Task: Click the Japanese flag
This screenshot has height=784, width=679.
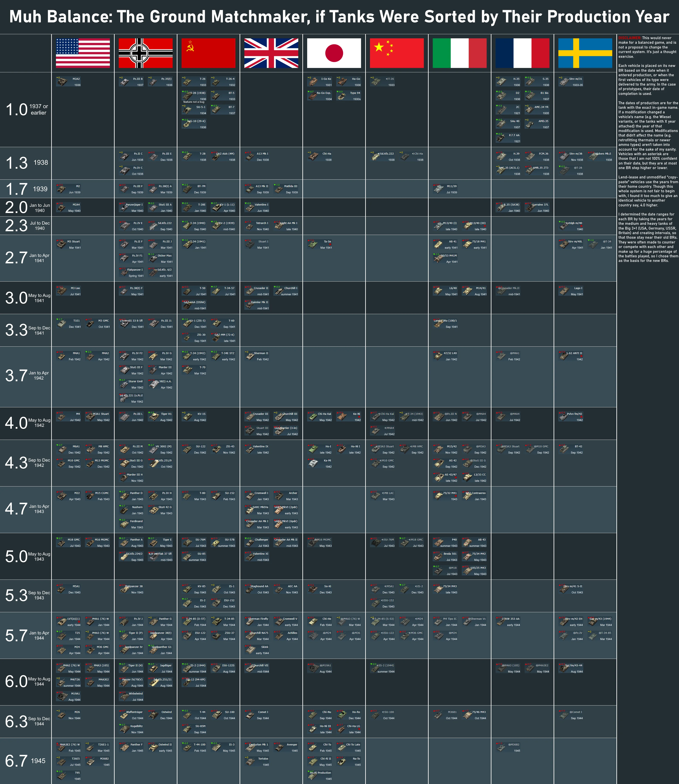Action: pyautogui.click(x=334, y=53)
